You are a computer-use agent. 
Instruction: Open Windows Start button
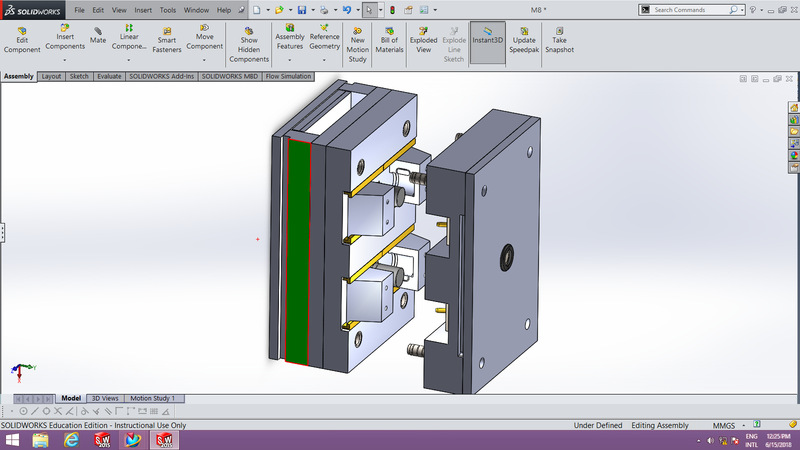[x=12, y=440]
